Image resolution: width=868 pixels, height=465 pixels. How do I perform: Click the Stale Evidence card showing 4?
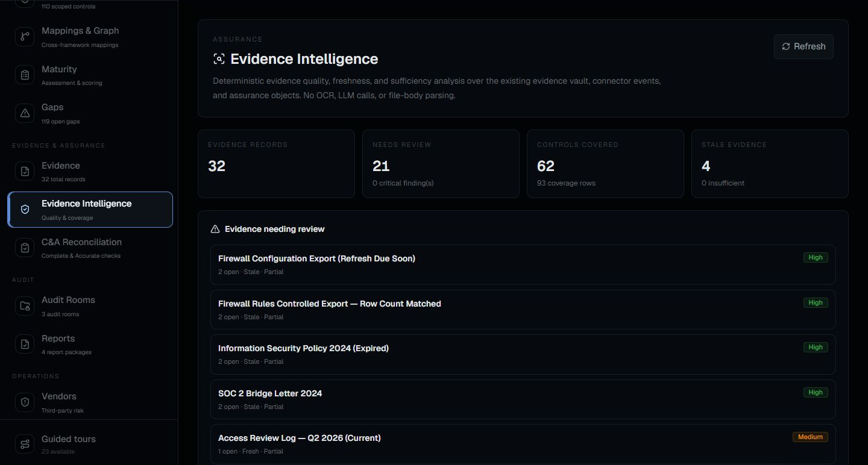coord(770,164)
